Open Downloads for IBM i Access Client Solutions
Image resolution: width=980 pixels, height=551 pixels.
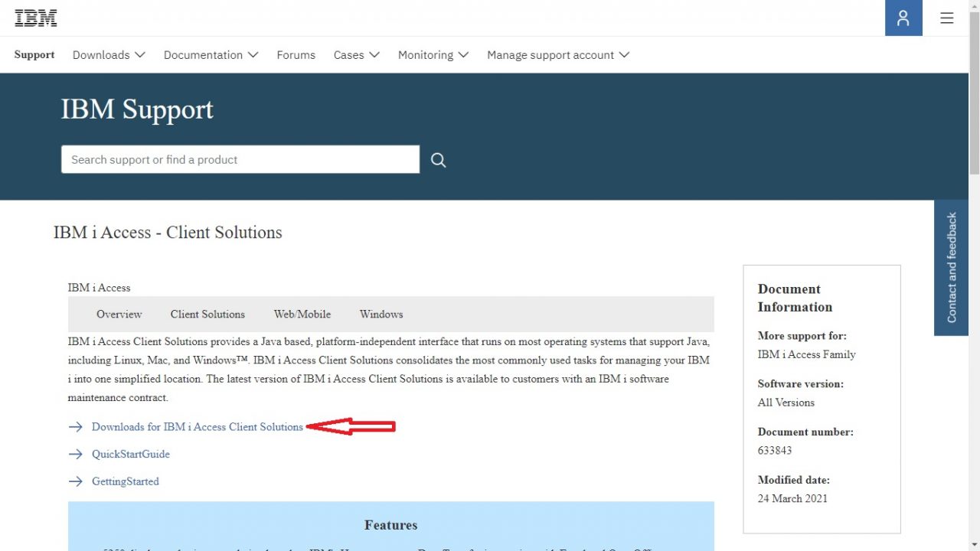click(197, 426)
